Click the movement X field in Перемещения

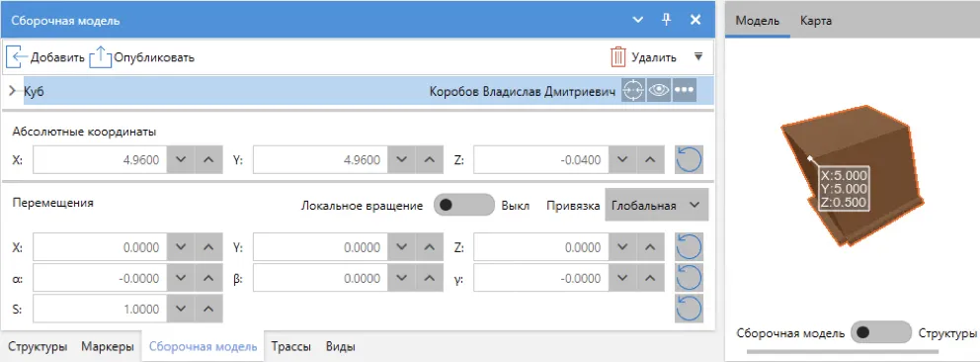pyautogui.click(x=100, y=247)
